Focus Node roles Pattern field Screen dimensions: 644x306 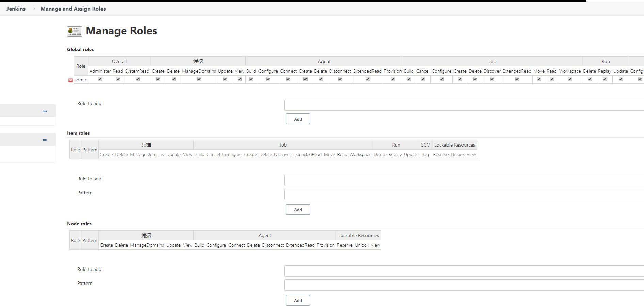click(x=464, y=285)
